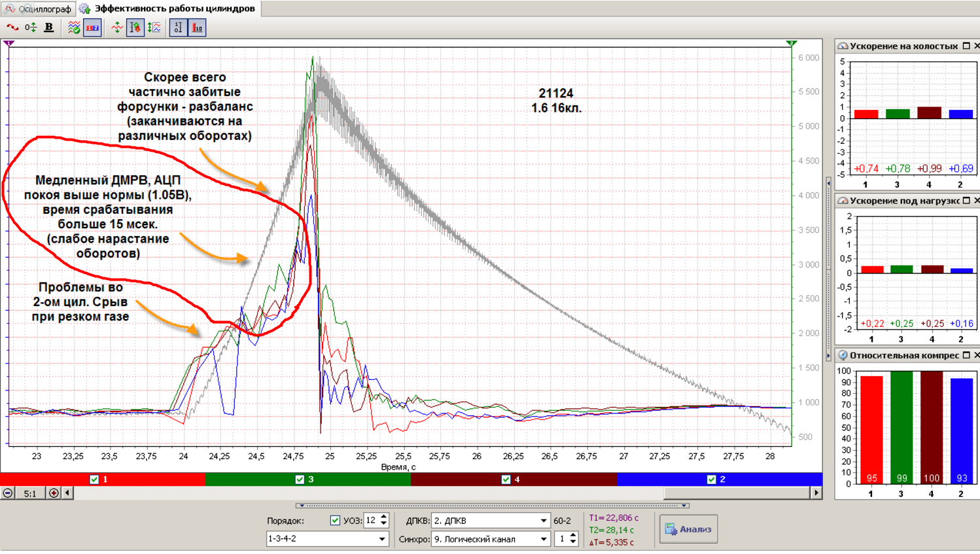Click the T1=22,806 c time readout

614,518
